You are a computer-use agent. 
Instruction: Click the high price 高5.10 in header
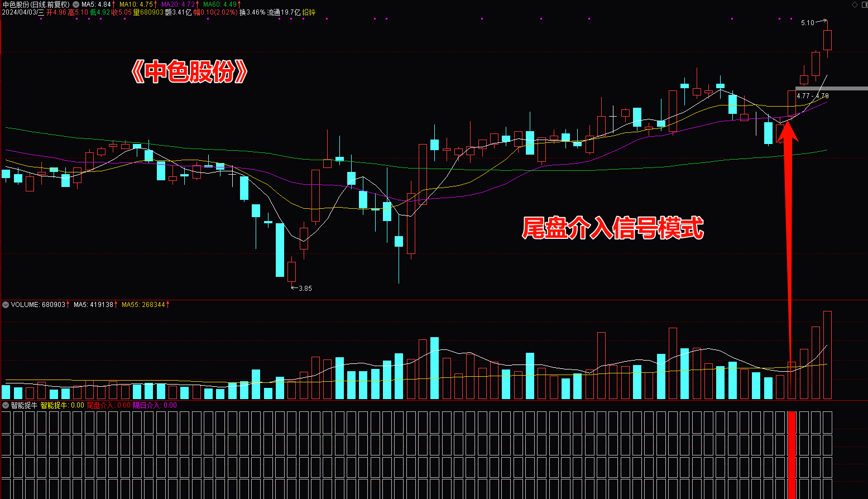coord(78,12)
